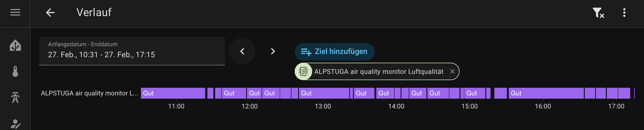Go to the next time period
This screenshot has height=130, width=644.
[x=273, y=51]
